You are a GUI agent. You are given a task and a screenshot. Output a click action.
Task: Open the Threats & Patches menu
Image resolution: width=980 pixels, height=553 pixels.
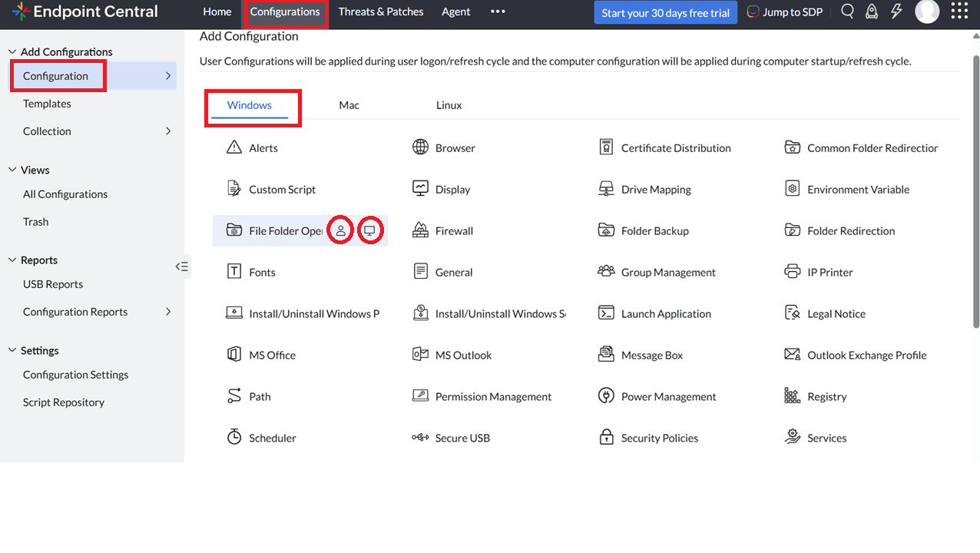click(x=381, y=12)
